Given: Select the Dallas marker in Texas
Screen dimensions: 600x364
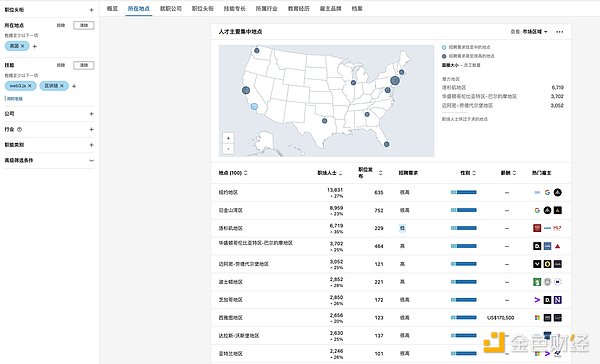Looking at the screenshot, I should [x=324, y=121].
